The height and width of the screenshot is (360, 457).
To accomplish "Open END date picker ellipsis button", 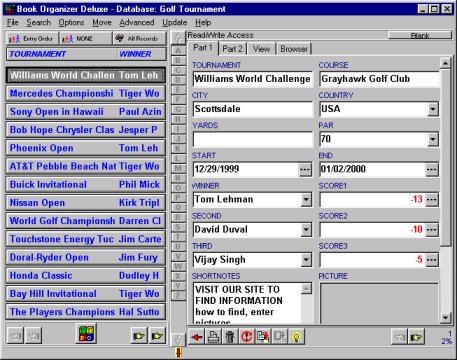I will [432, 169].
